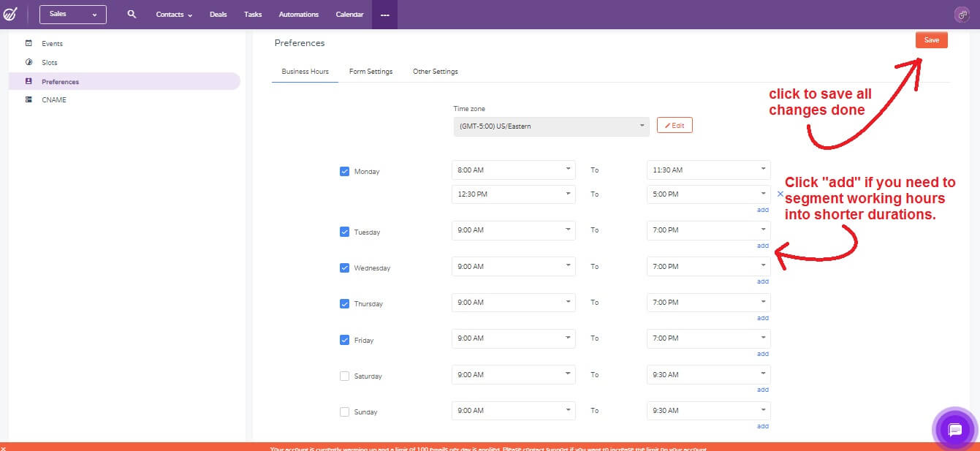Open the Automations menu
The image size is (980, 451).
(298, 14)
